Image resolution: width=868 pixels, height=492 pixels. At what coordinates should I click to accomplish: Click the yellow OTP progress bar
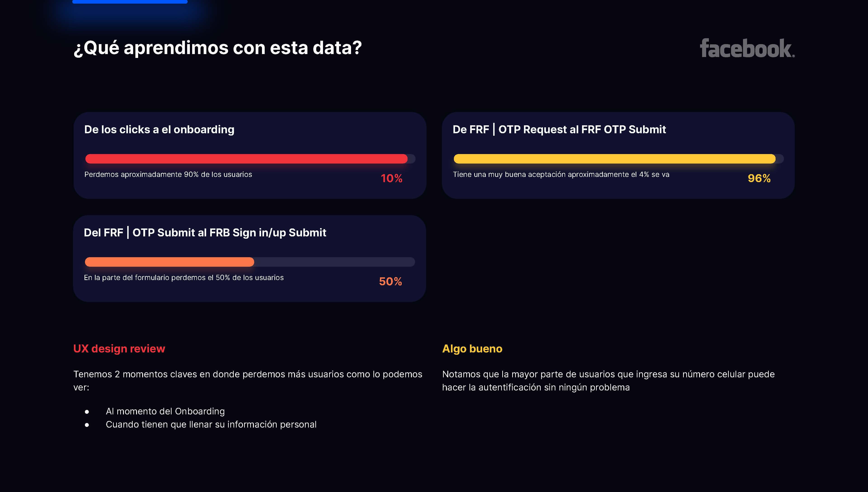pos(614,159)
